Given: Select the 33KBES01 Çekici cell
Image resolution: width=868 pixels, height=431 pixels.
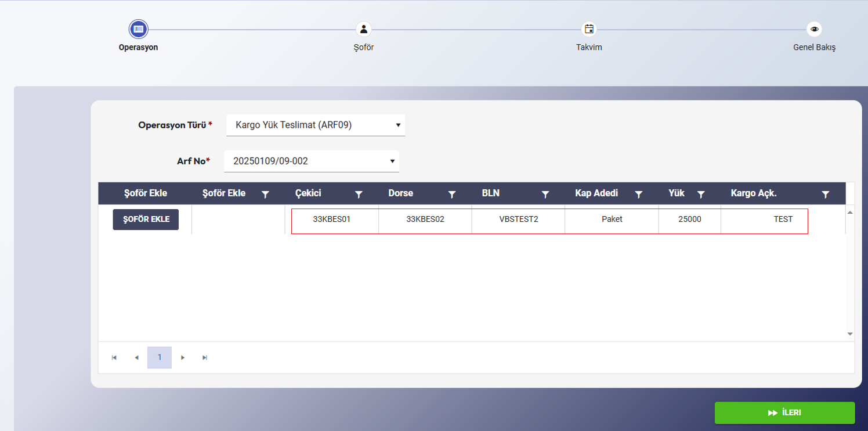Looking at the screenshot, I should click(332, 220).
